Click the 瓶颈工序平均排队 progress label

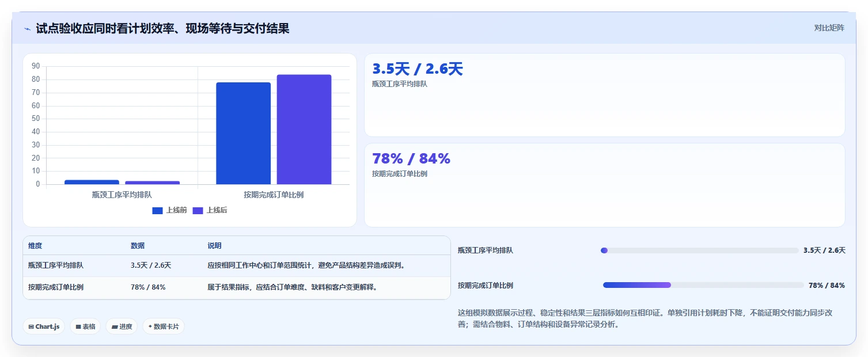(486, 250)
